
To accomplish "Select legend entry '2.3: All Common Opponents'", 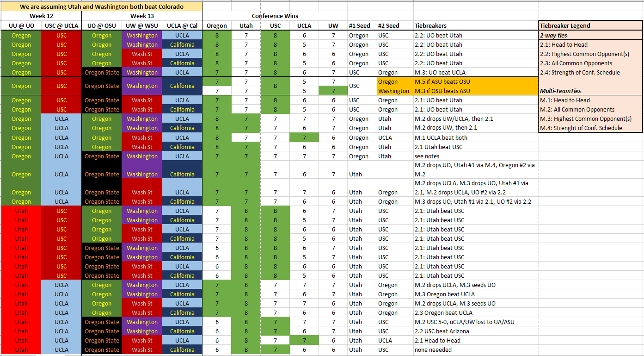I will point(590,63).
